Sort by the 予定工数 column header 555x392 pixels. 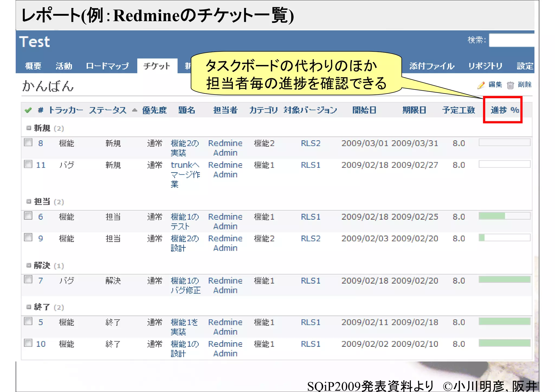(x=459, y=110)
